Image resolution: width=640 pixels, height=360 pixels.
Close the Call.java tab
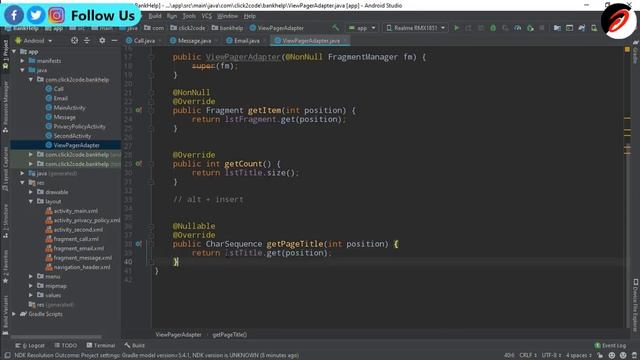tap(160, 41)
